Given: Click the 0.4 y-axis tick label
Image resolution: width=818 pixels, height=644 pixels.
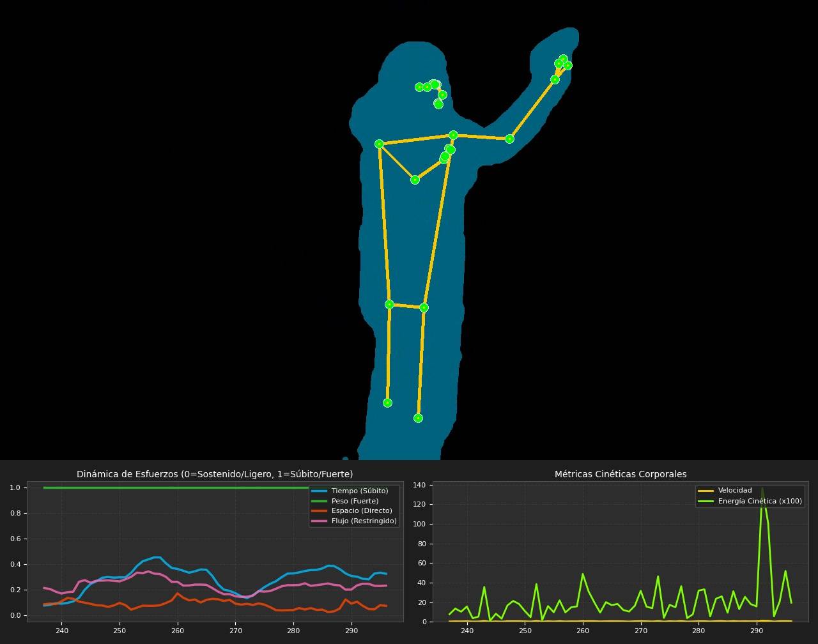Looking at the screenshot, I should point(15,564).
